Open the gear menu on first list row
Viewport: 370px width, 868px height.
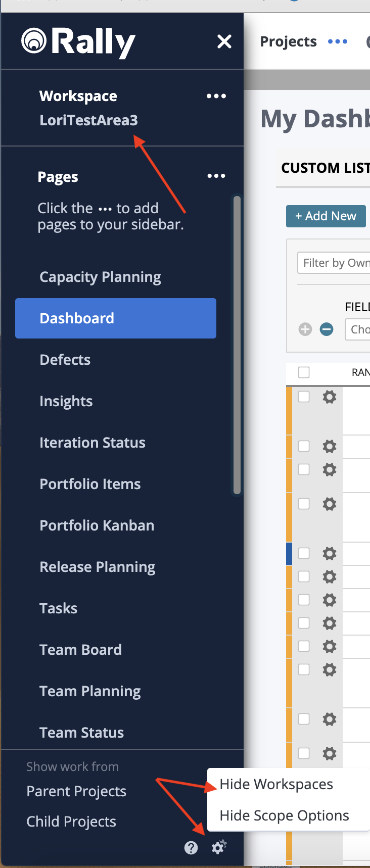330,397
